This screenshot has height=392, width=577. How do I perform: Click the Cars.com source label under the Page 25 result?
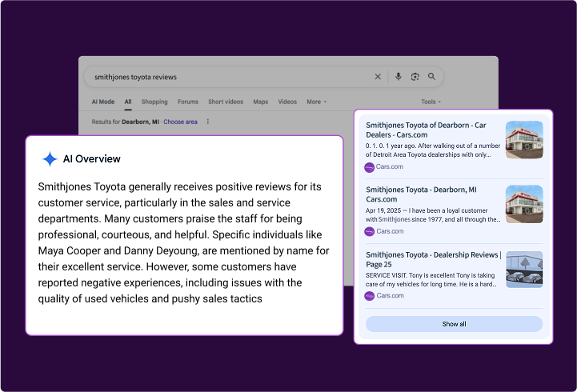390,295
